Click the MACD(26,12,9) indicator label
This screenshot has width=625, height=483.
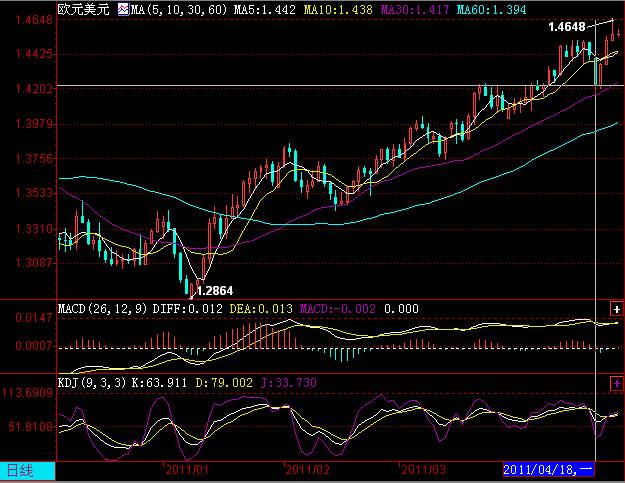tap(103, 309)
